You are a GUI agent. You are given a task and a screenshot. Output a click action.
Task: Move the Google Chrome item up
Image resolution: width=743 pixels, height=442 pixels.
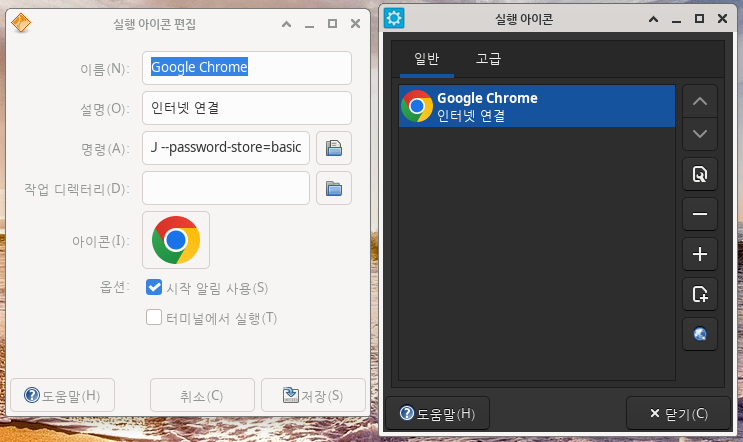(x=699, y=101)
